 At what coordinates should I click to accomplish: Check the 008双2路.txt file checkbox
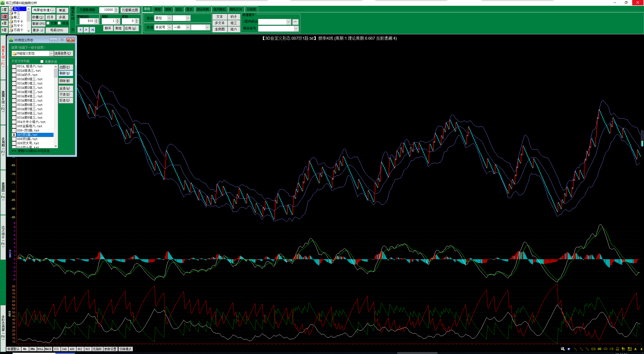(x=14, y=139)
